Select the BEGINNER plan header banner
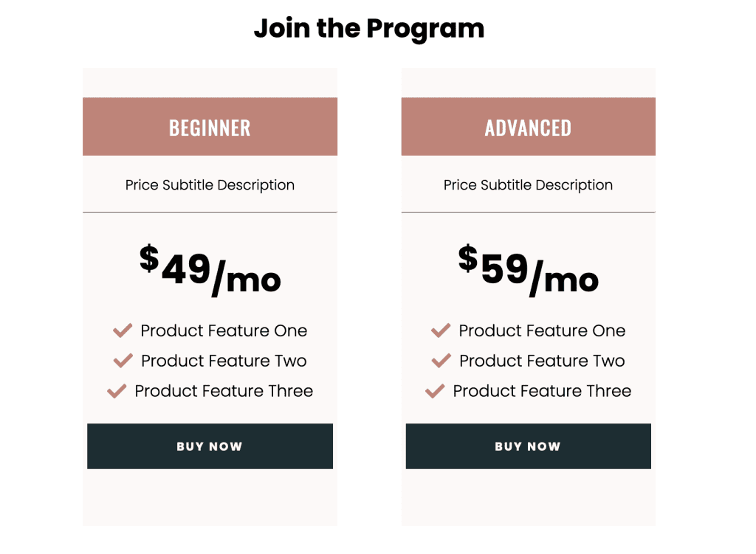Image resolution: width=756 pixels, height=554 pixels. 210,127
